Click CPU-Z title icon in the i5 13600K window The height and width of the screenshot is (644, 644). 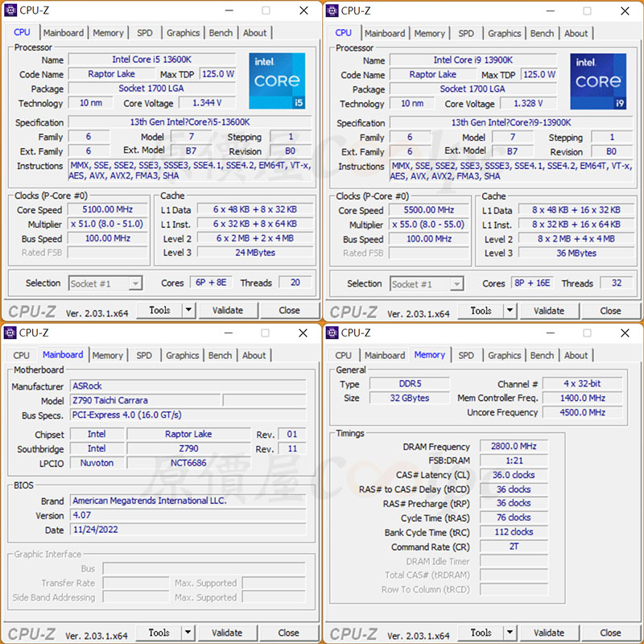[x=10, y=10]
